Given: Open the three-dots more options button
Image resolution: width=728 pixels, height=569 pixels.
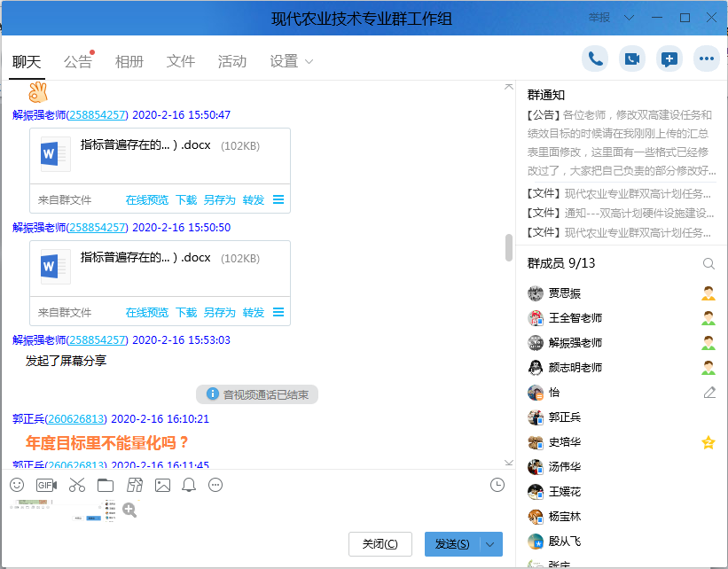Looking at the screenshot, I should 707,58.
